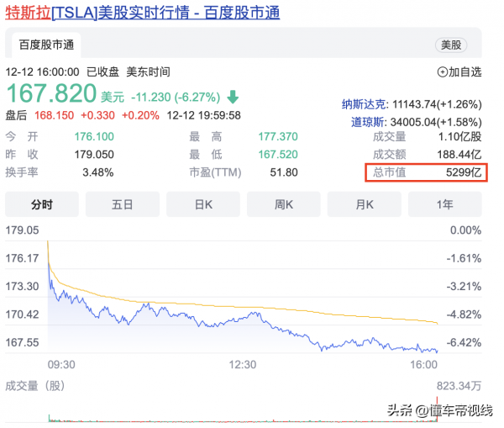Screen dimensions: 504x428
Task: Click the 170.42 y-axis price label
Action: coord(22,314)
